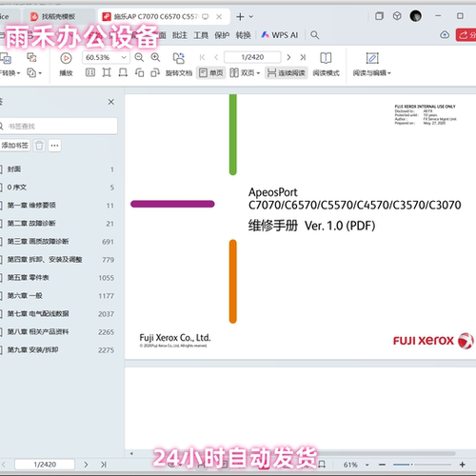This screenshot has width=476, height=476.
Task: Click Add Bookmark (添加书签) button
Action: (x=14, y=146)
